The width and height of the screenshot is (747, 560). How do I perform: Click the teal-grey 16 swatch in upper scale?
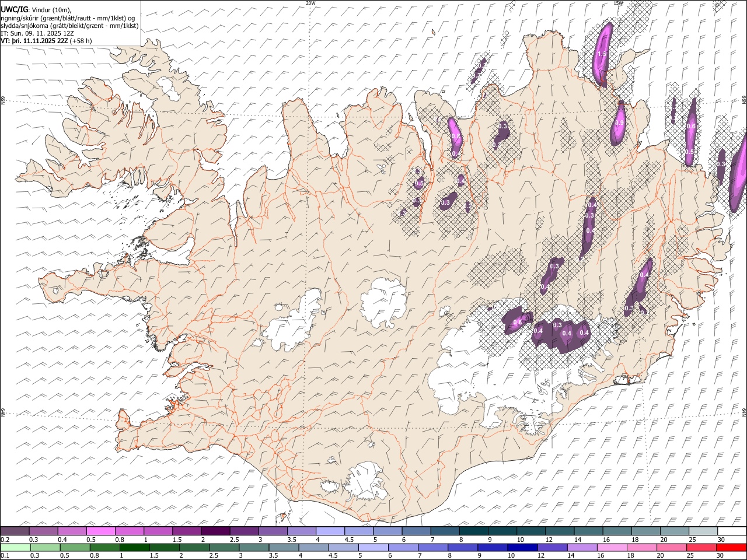click(x=617, y=531)
